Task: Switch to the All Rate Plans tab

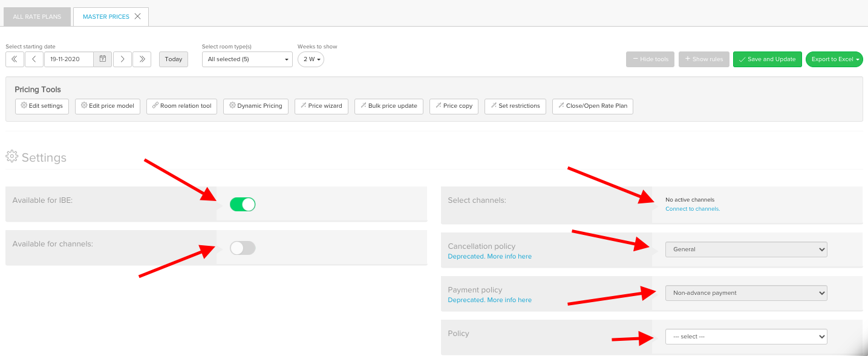Action: click(x=37, y=17)
